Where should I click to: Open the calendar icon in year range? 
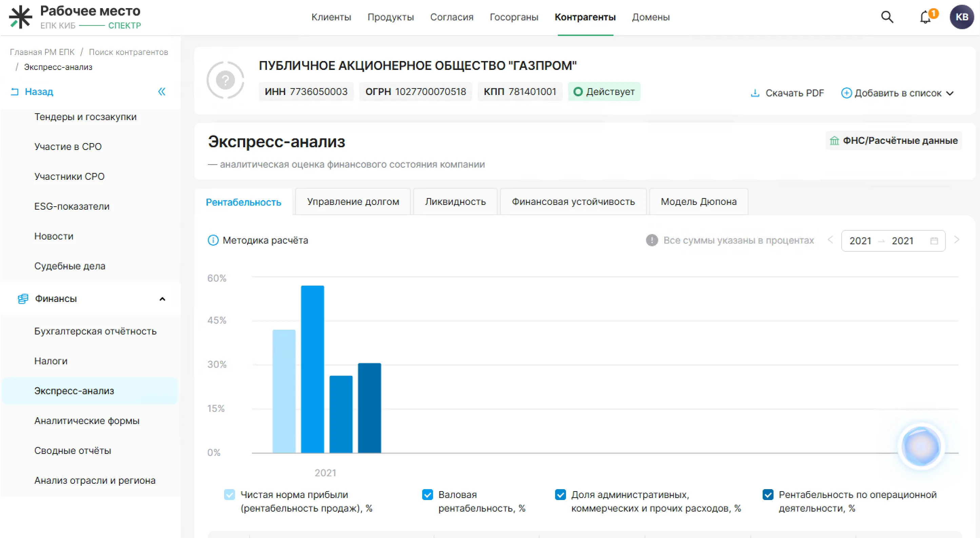(x=934, y=241)
